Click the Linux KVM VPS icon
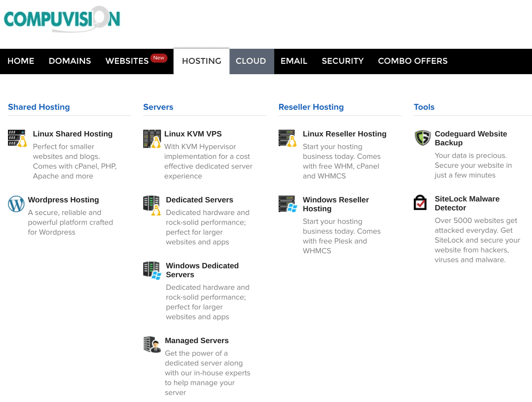This screenshot has width=532, height=402. [x=152, y=139]
